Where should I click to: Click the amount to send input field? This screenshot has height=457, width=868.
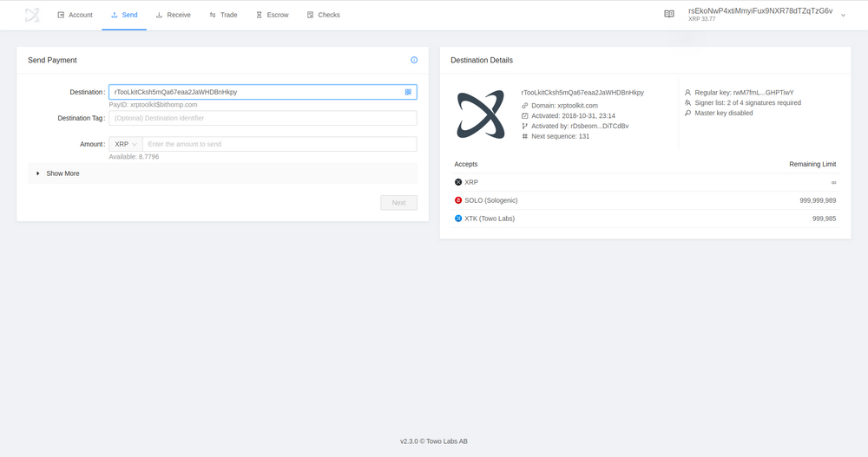click(x=279, y=144)
